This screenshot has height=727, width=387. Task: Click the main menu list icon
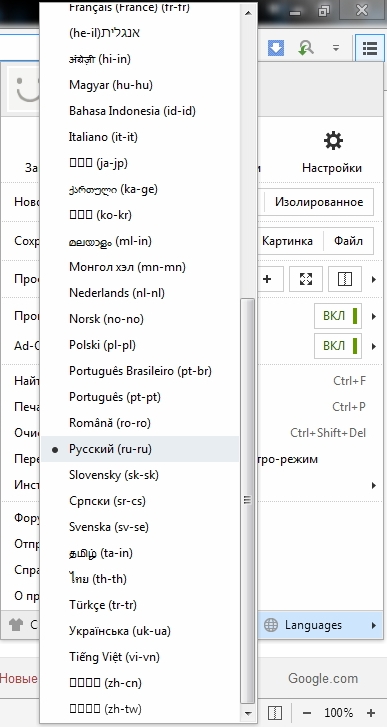point(370,48)
